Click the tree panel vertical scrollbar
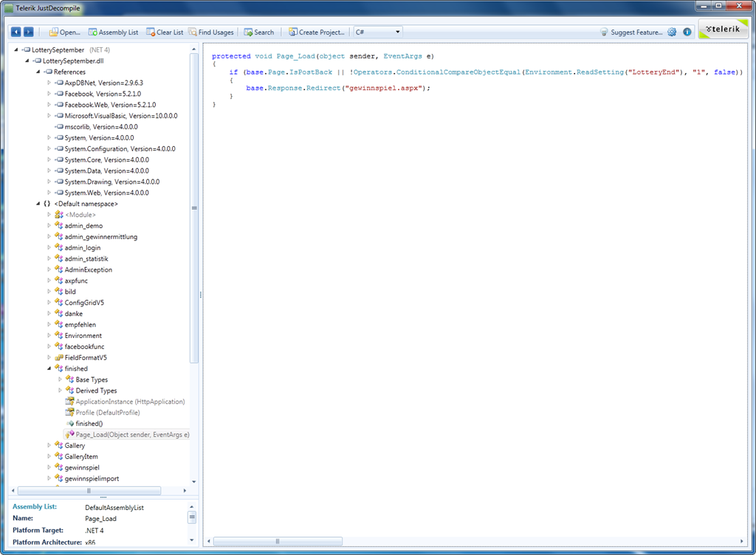Screen dimensions: 756x555 click(x=194, y=208)
